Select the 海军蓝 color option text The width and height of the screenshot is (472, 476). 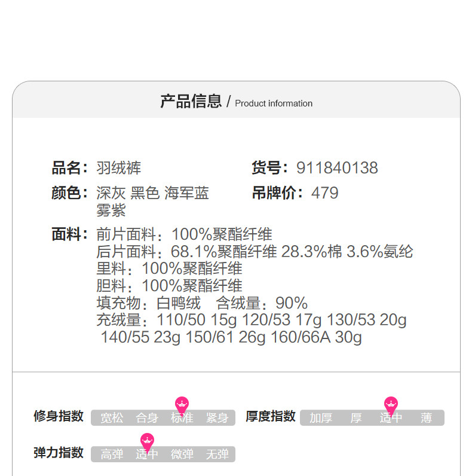pyautogui.click(x=186, y=193)
